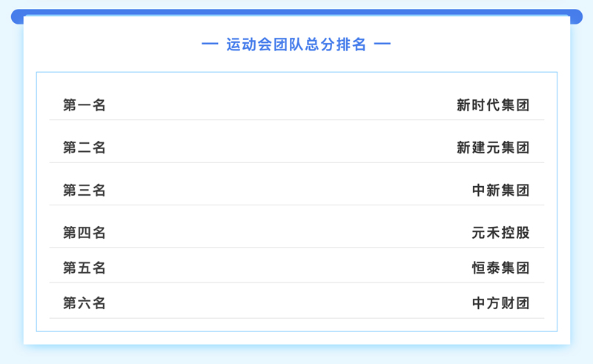Click the middle of the first-place row
This screenshot has height=364, width=593.
coord(296,105)
